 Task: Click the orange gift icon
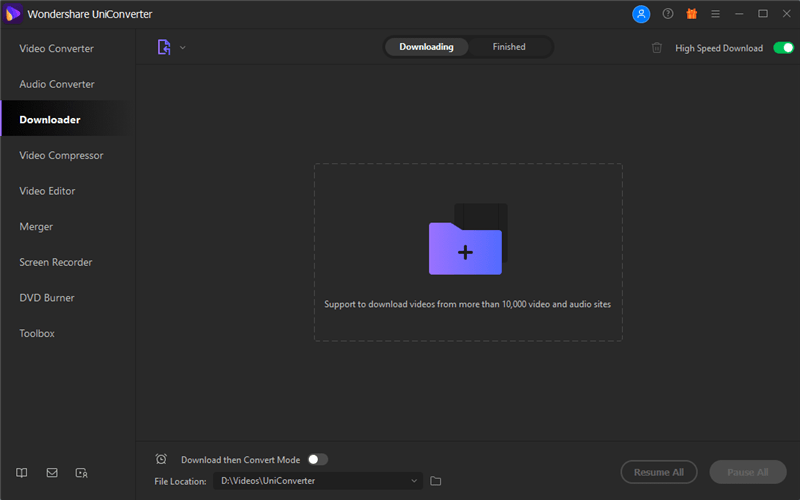click(x=691, y=14)
